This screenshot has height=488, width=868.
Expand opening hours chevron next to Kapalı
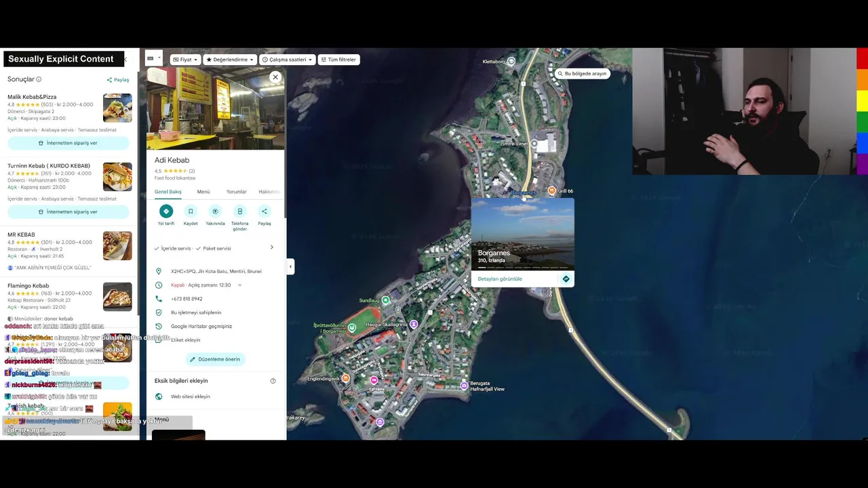point(239,285)
